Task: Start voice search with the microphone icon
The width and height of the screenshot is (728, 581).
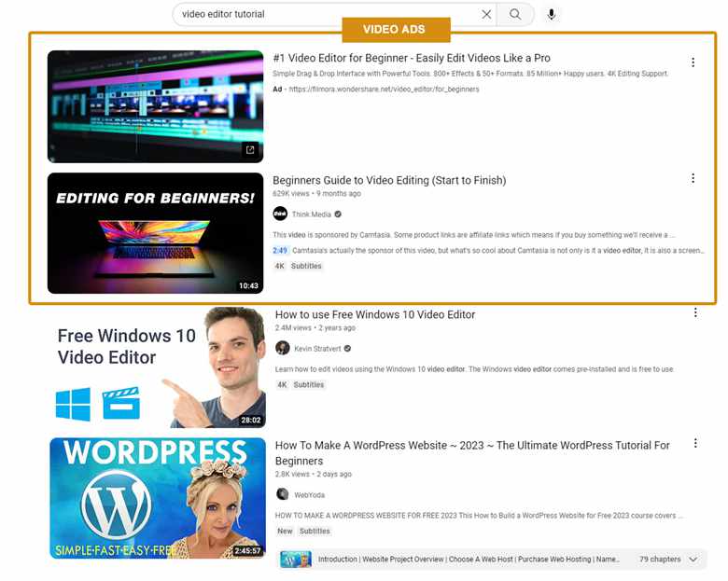Action: [551, 14]
